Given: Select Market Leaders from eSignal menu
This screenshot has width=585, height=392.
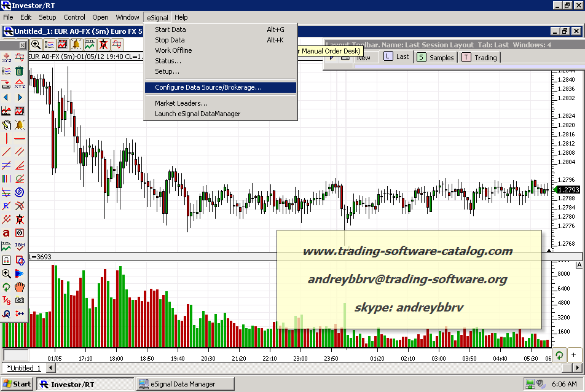Looking at the screenshot, I should tap(181, 103).
